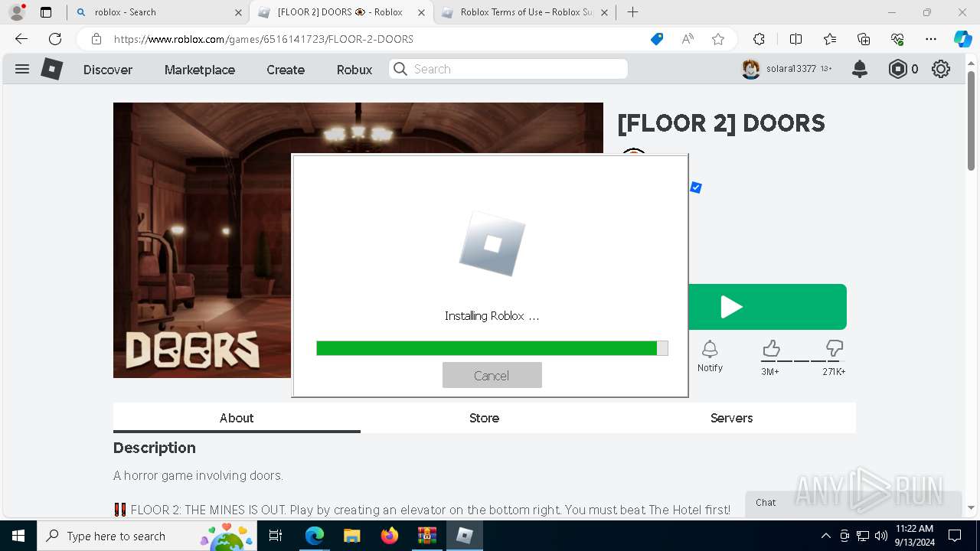The width and height of the screenshot is (980, 551).
Task: Click the Roblox Search field
Action: pos(508,69)
